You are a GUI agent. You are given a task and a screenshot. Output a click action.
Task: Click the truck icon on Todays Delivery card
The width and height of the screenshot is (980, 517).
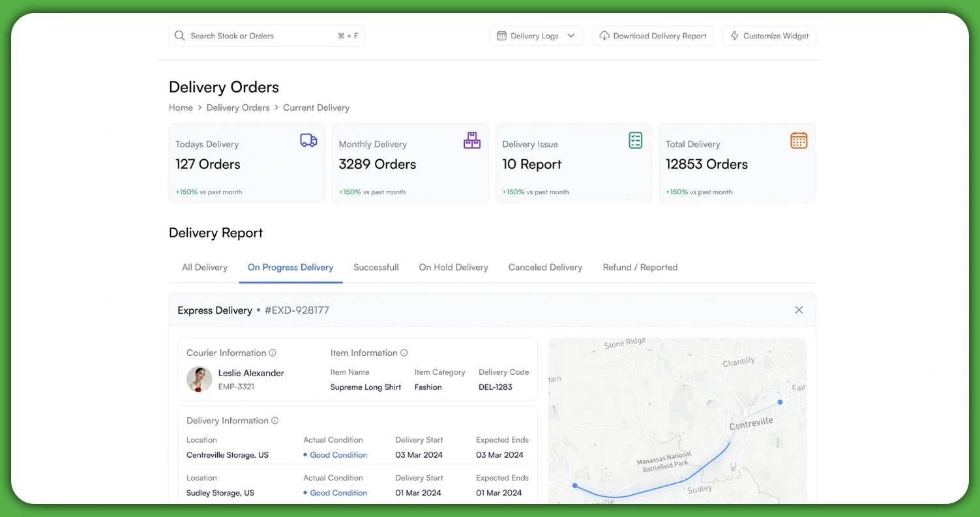pyautogui.click(x=308, y=140)
